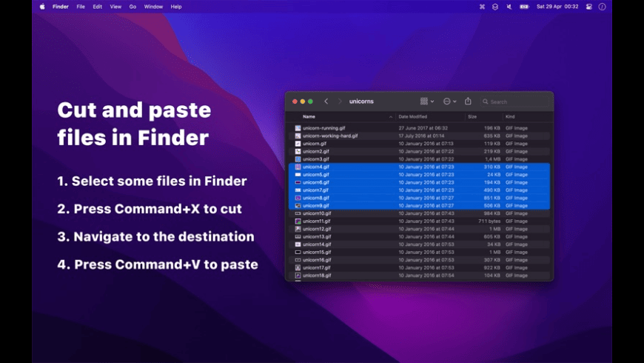Viewport: 644px width, 363px height.
Task: Click the 1,4 MB size of unicorn3.gif
Action: pyautogui.click(x=492, y=159)
